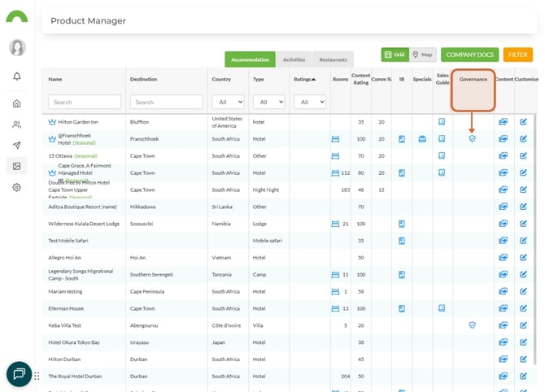Go to Home from sidebar icon
Screen dimensions: 545x392
tap(17, 103)
